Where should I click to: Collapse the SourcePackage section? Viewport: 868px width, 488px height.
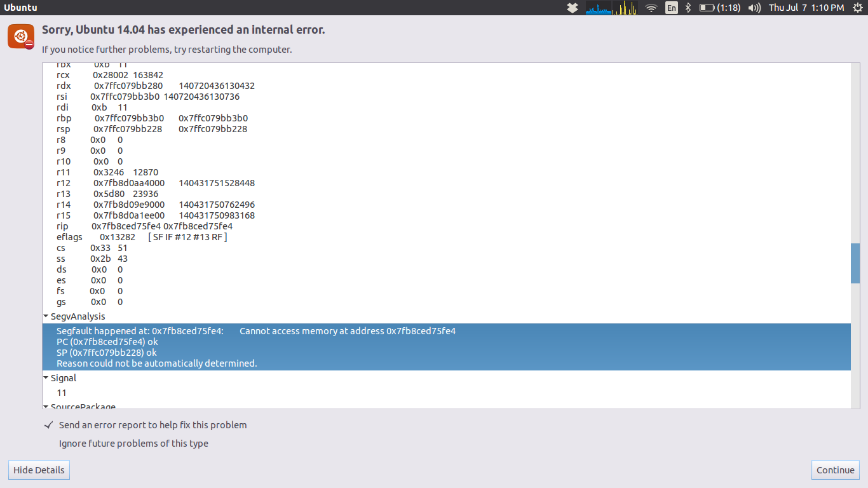tap(46, 407)
